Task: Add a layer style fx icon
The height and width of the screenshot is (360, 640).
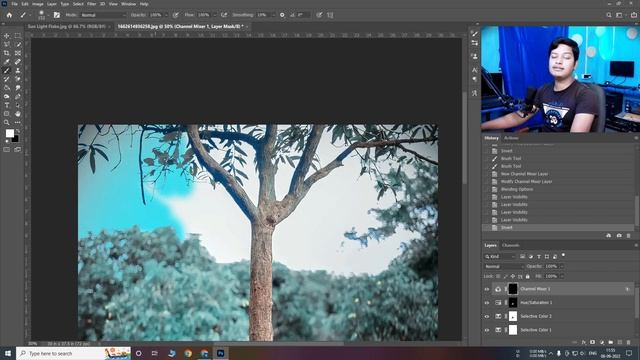Action: point(584,342)
